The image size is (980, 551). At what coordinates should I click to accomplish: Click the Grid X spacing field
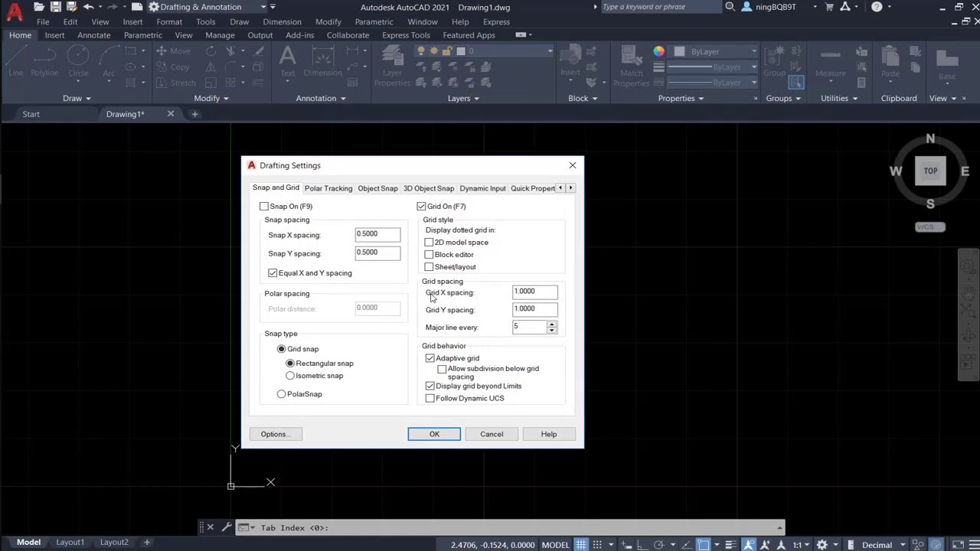pyautogui.click(x=535, y=292)
